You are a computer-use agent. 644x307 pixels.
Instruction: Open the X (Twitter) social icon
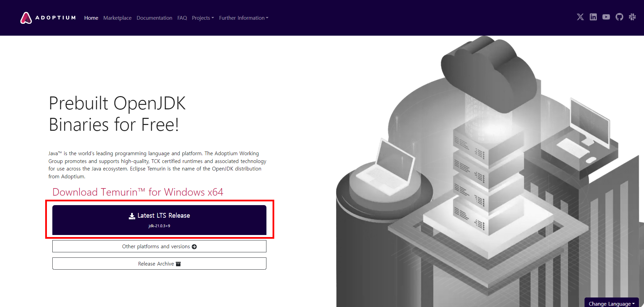coord(580,17)
